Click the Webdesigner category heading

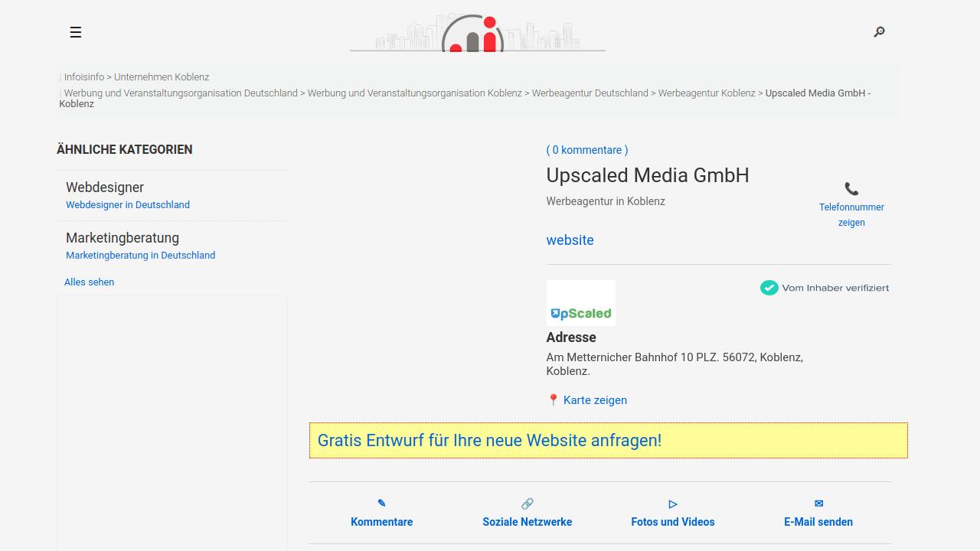coord(105,187)
